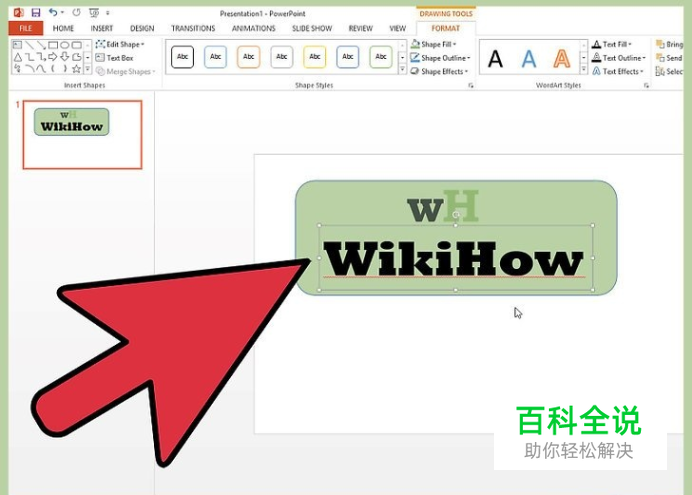Select the elbow connector shape
Image resolution: width=692 pixels, height=495 pixels.
point(30,57)
